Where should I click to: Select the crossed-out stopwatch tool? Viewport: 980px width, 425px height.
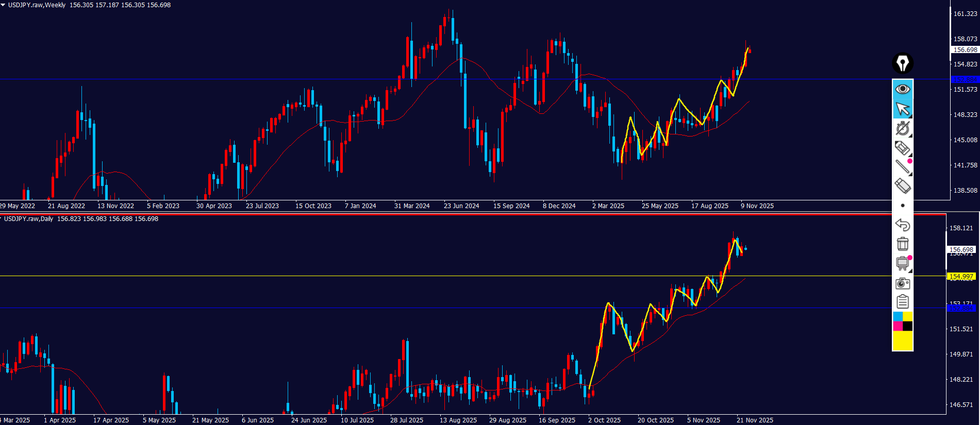tap(902, 128)
